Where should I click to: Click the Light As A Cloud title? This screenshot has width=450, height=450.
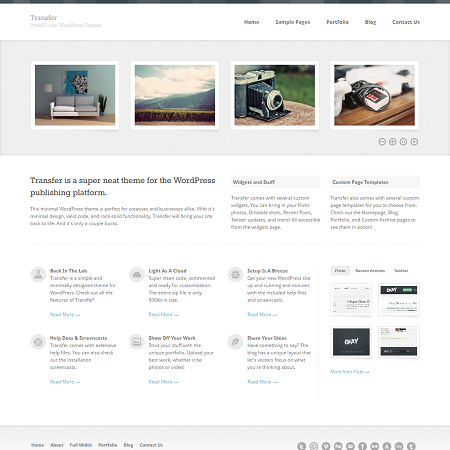167,271
